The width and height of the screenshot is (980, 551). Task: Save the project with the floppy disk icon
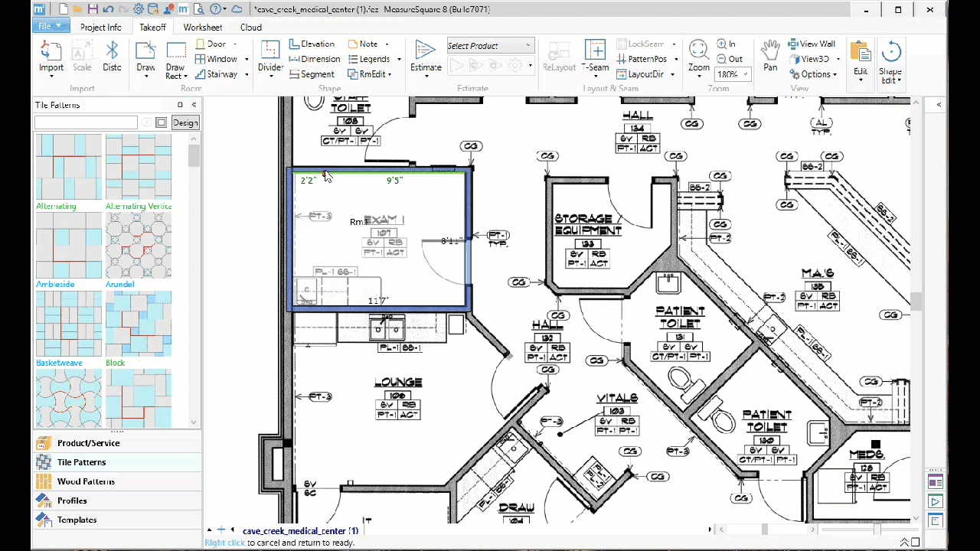point(93,9)
